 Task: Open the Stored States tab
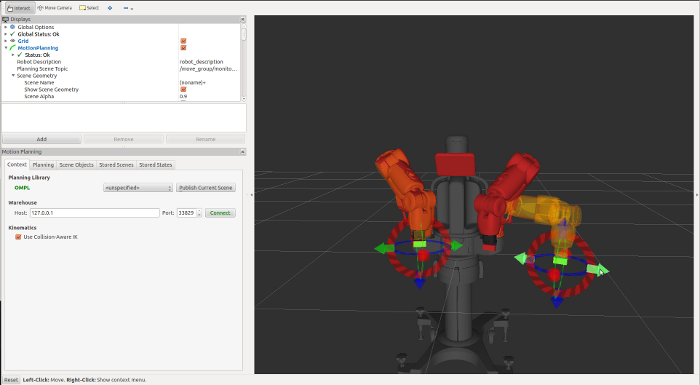[x=155, y=165]
